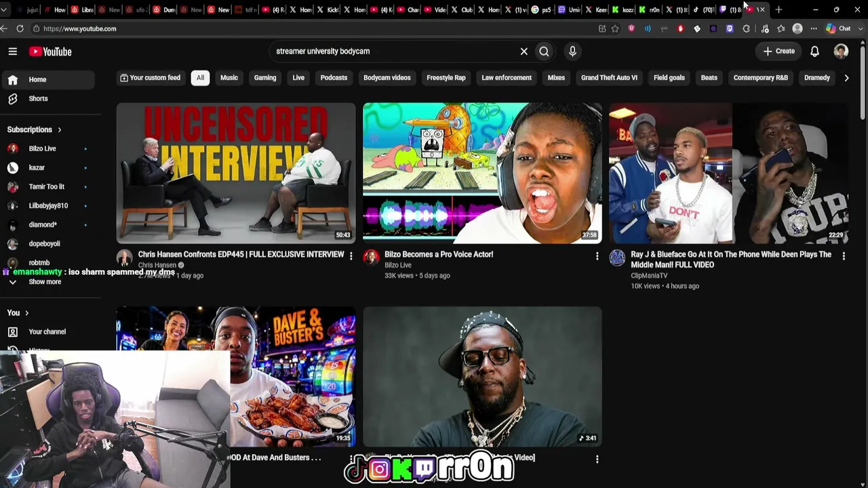
Task: Open Your custom feed chip
Action: pyautogui.click(x=150, y=78)
